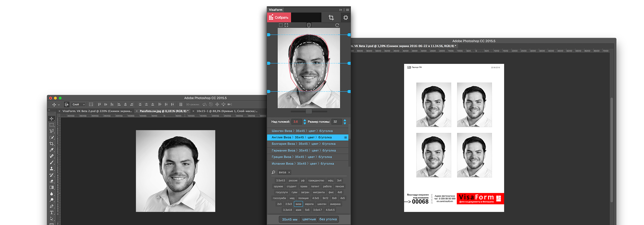Switch to Passfoto.sw.jpg document tab

164,111
